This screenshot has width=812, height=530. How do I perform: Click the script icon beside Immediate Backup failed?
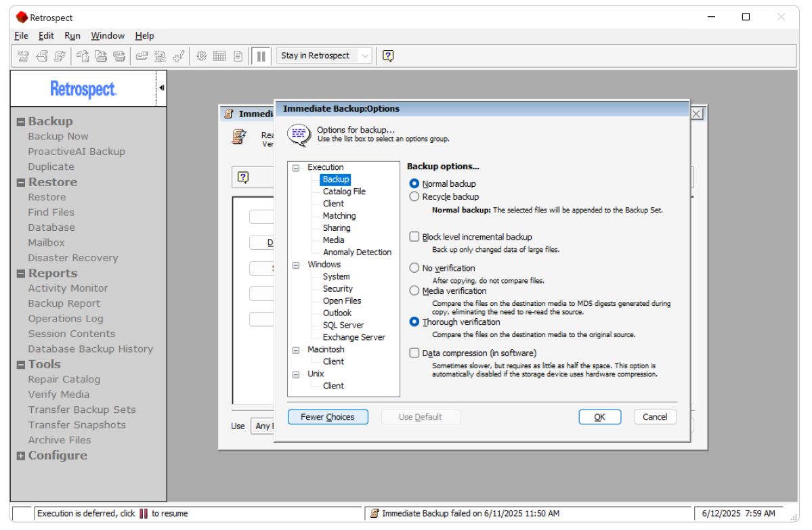pos(375,514)
